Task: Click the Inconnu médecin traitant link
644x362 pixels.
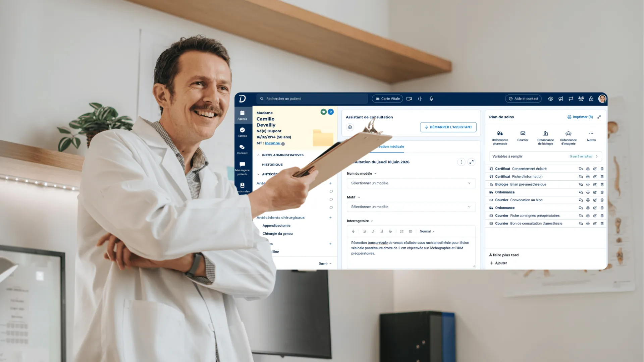Action: [x=272, y=143]
